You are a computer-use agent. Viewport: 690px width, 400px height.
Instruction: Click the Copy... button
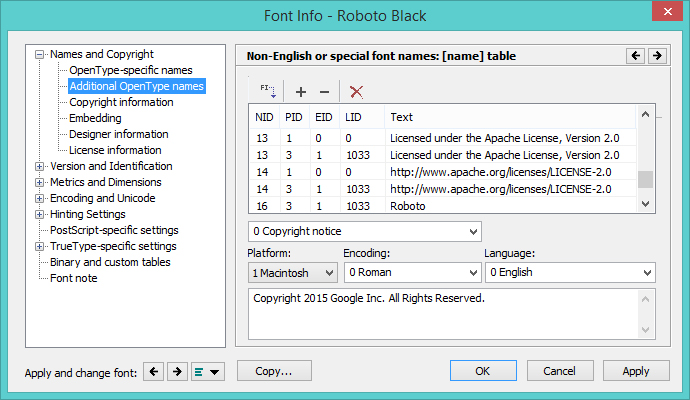tap(273, 371)
